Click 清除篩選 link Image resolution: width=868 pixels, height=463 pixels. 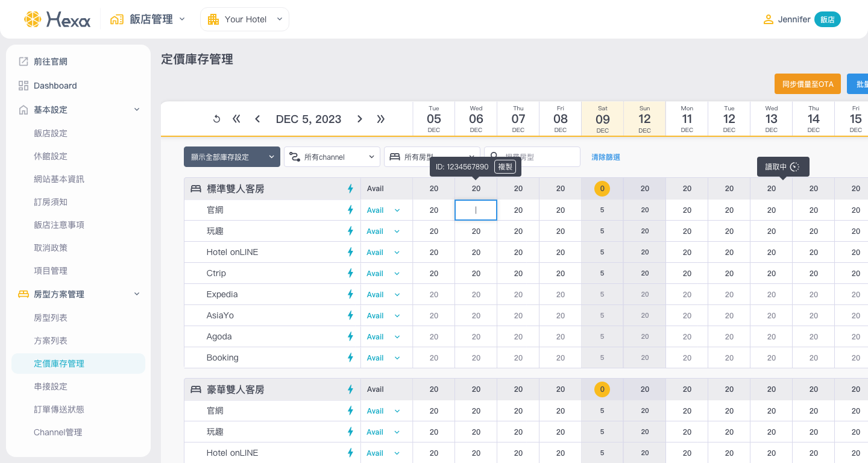click(x=606, y=157)
